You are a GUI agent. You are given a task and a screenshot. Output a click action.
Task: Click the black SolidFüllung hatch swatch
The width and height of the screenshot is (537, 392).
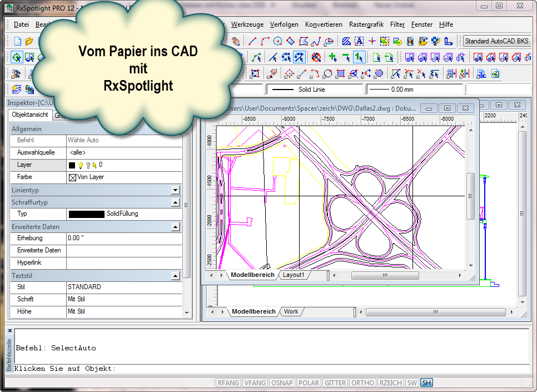coord(86,214)
